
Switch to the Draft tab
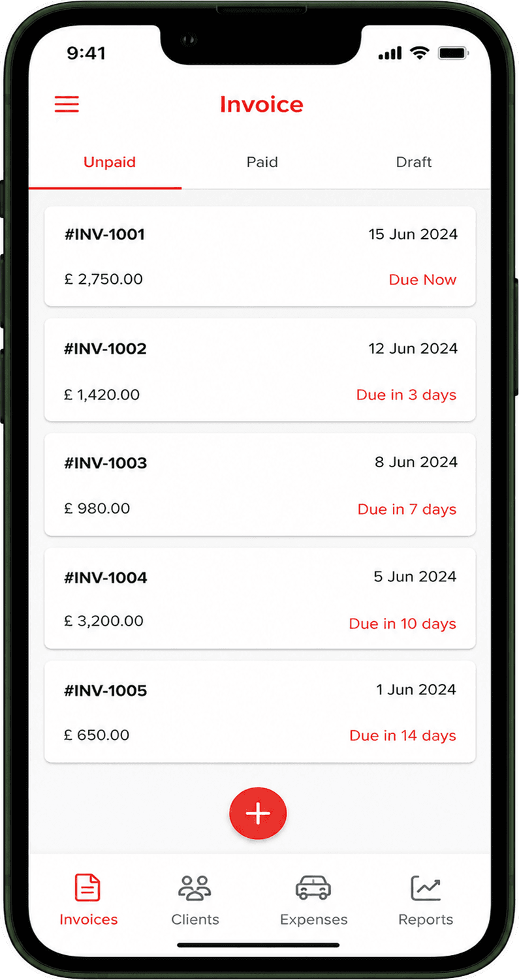pyautogui.click(x=414, y=162)
